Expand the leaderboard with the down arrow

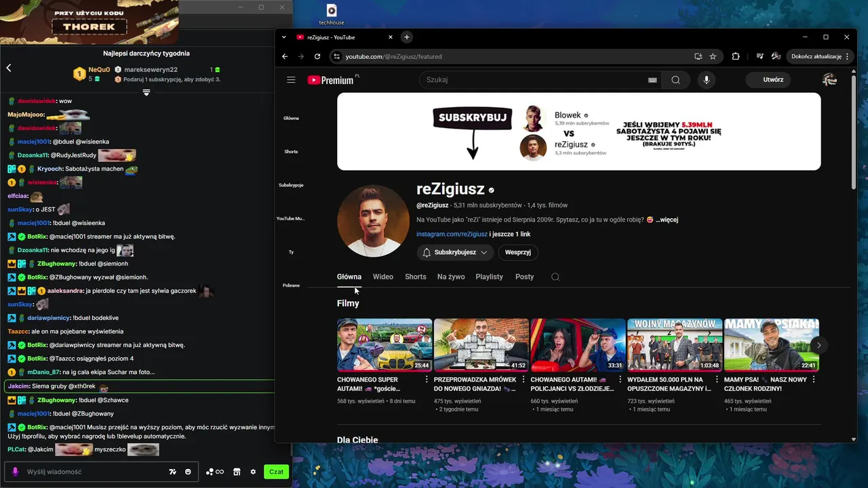coord(146,93)
